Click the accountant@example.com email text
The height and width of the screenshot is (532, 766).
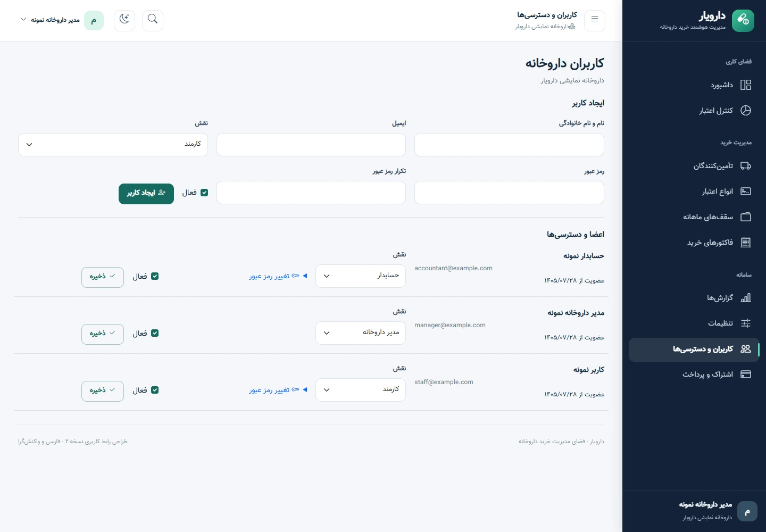453,268
